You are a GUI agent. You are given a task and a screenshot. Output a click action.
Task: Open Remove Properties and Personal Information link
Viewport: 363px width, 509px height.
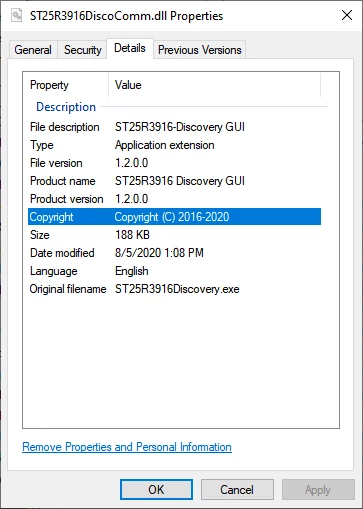(x=127, y=447)
